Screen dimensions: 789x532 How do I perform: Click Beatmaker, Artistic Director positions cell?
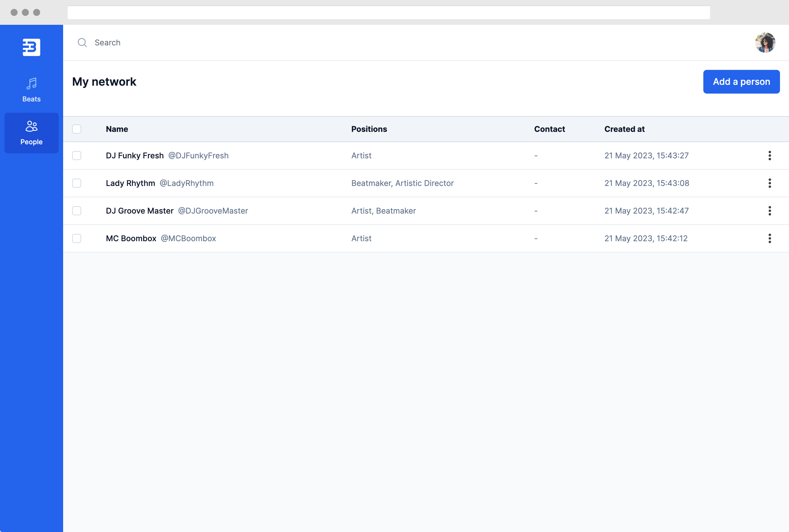coord(402,183)
